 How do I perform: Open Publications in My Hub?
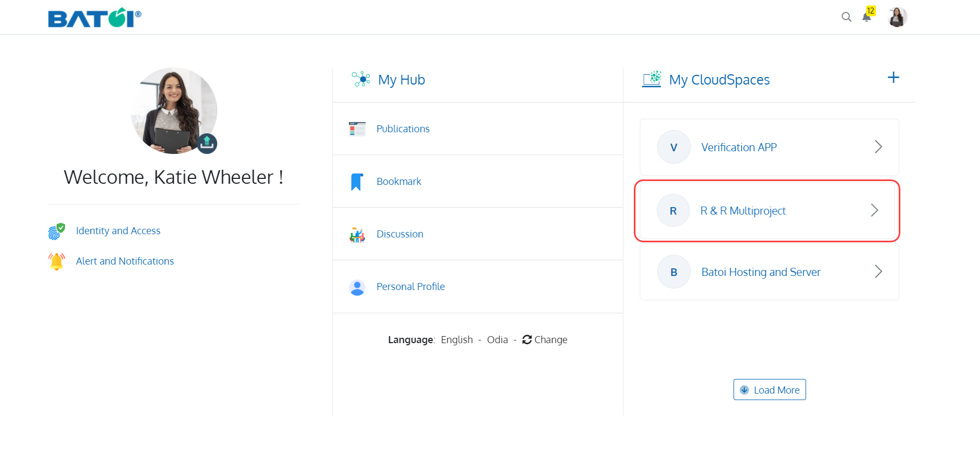click(403, 129)
